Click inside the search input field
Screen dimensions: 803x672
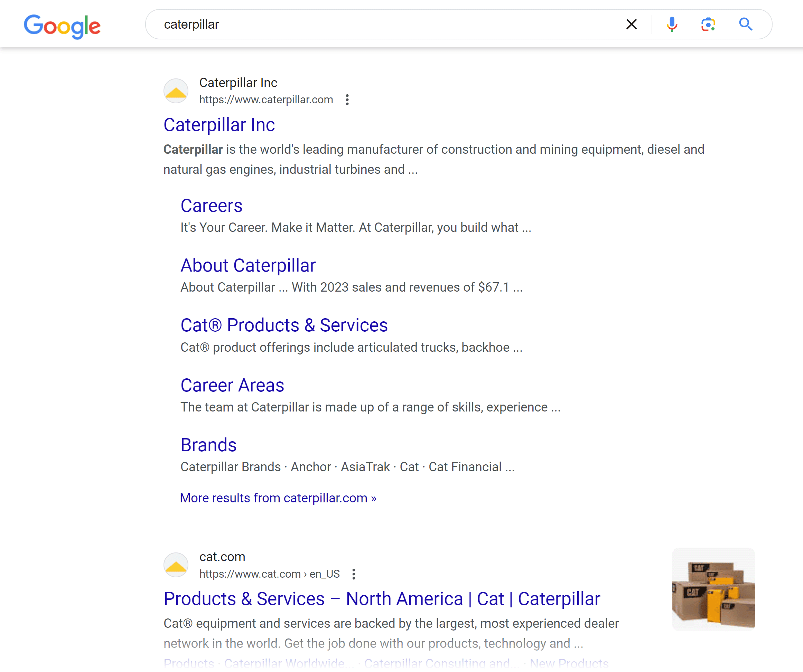point(344,24)
